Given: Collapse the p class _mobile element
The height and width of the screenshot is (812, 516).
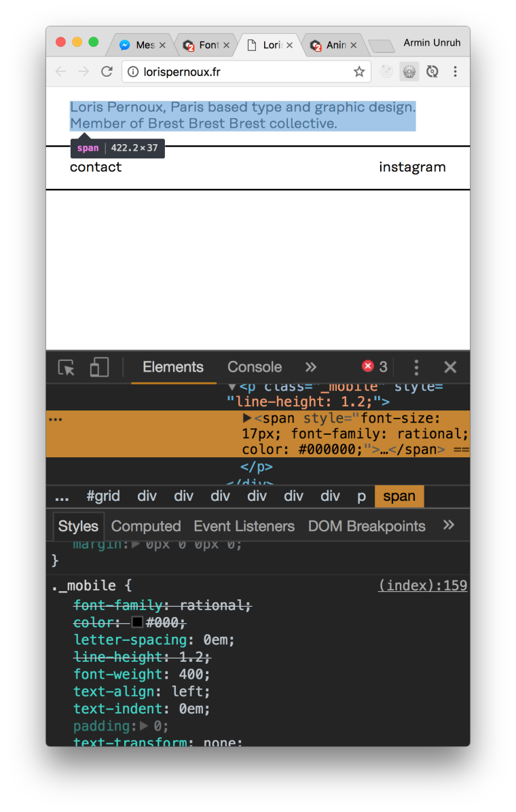Looking at the screenshot, I should click(x=232, y=387).
